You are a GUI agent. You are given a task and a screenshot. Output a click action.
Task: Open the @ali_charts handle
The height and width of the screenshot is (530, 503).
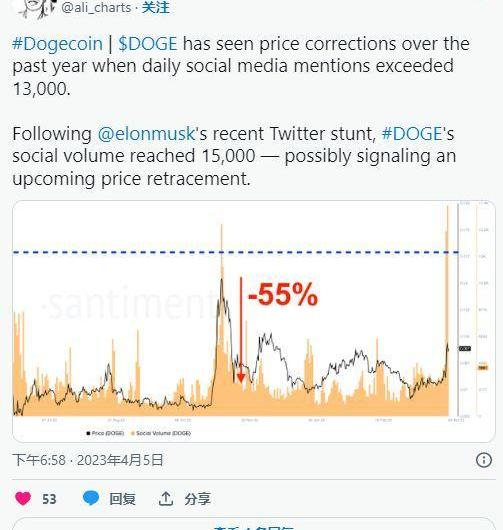coord(96,7)
